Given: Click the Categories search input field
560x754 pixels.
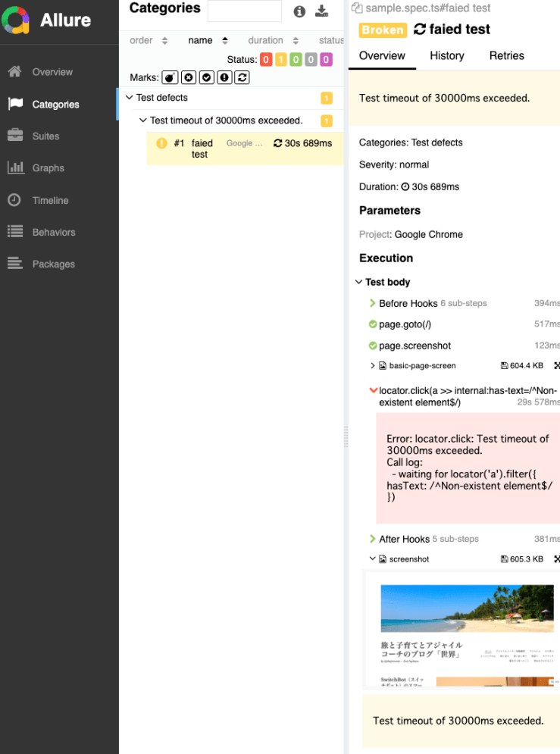Looking at the screenshot, I should (x=244, y=11).
